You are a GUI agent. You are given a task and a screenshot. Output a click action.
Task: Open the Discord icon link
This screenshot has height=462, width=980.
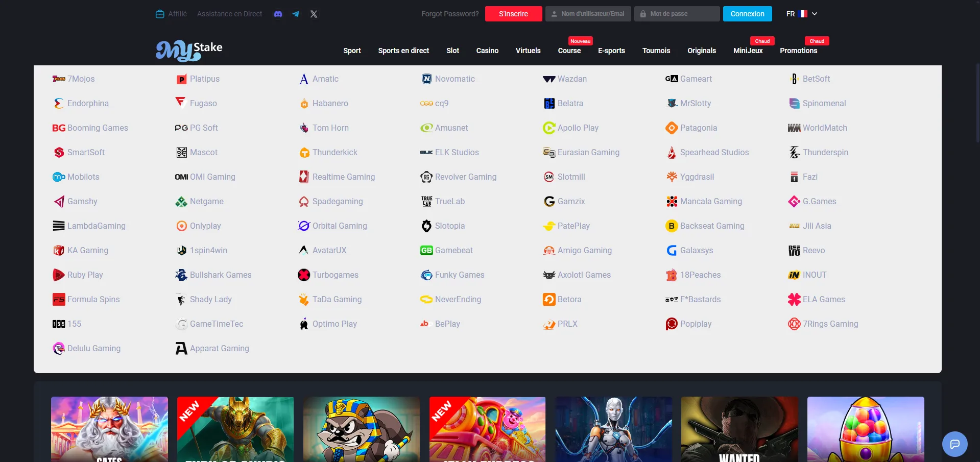(278, 14)
